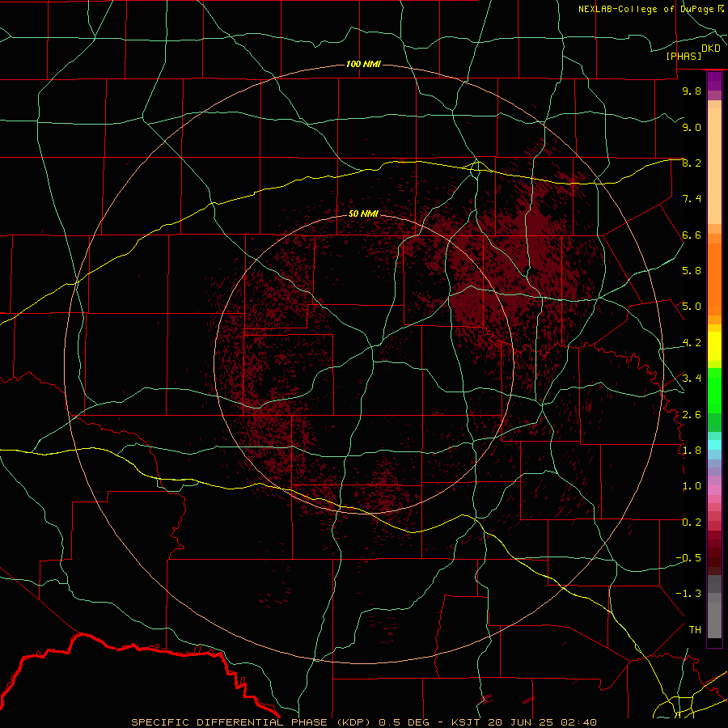This screenshot has width=728, height=728.
Task: Click the [PHAS] units label
Action: pos(684,56)
